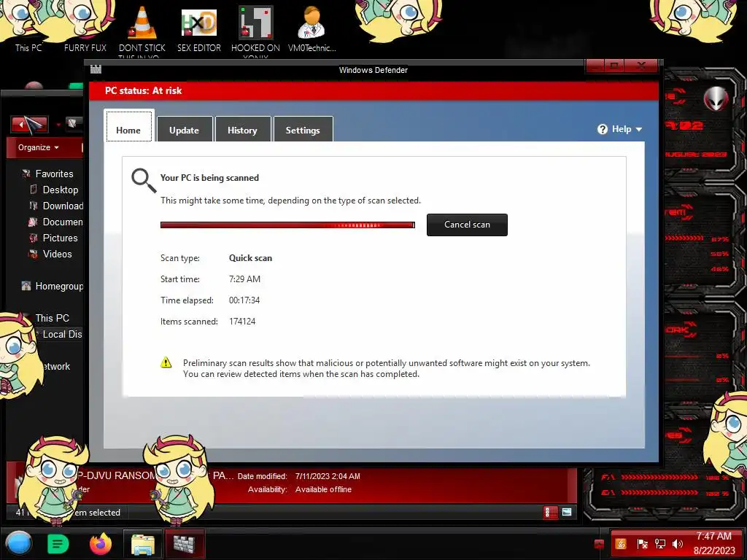Select Videos in Explorer sidebar
747x560 pixels.
point(57,254)
